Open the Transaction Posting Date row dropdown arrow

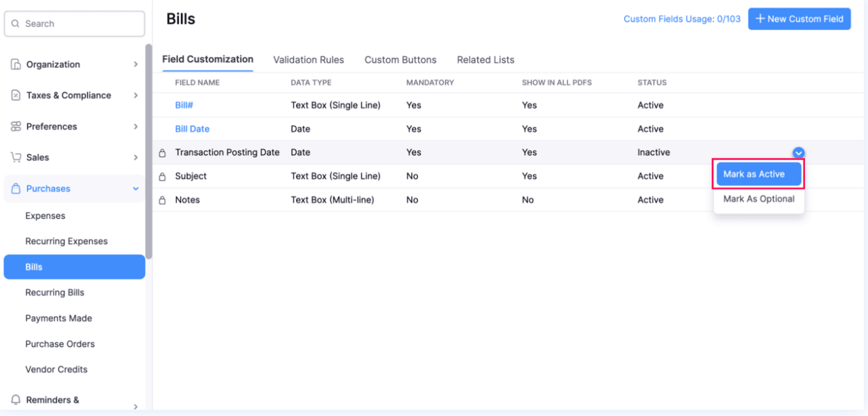(x=799, y=153)
